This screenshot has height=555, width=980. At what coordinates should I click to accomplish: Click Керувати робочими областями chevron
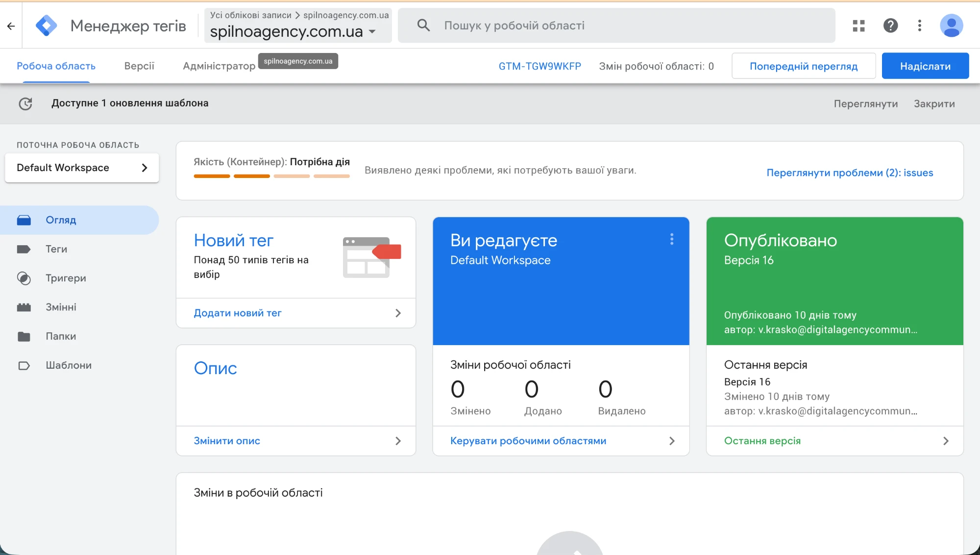(672, 441)
